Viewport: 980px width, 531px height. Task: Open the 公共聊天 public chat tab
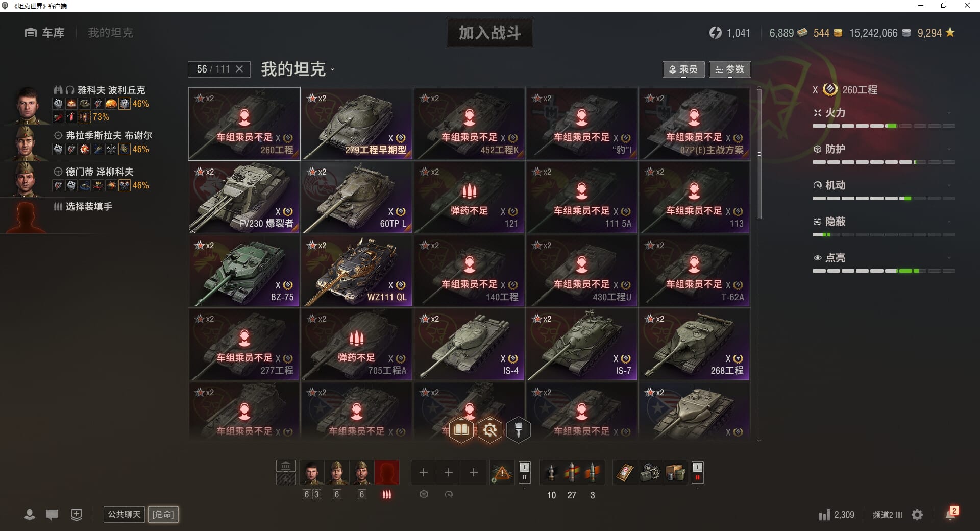click(x=124, y=514)
